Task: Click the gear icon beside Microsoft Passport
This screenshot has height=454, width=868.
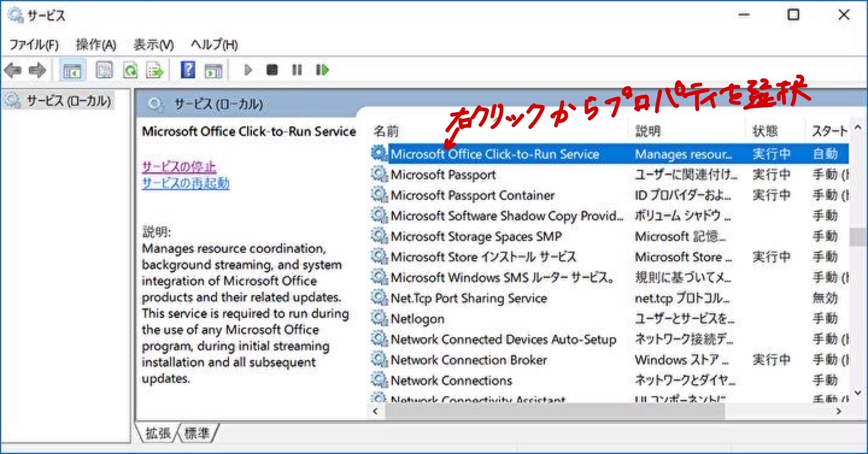Action: [379, 175]
